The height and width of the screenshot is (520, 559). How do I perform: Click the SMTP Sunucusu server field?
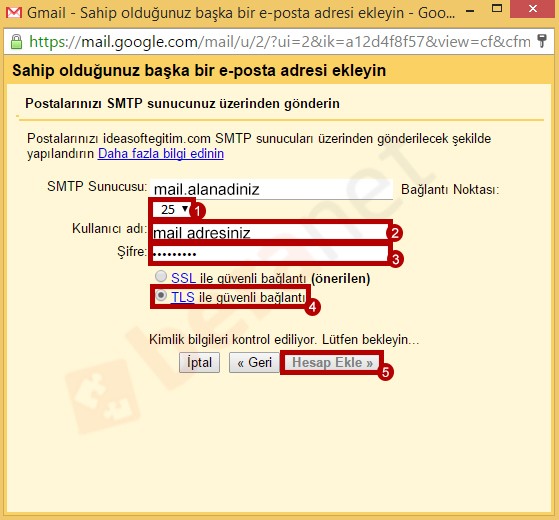click(271, 189)
